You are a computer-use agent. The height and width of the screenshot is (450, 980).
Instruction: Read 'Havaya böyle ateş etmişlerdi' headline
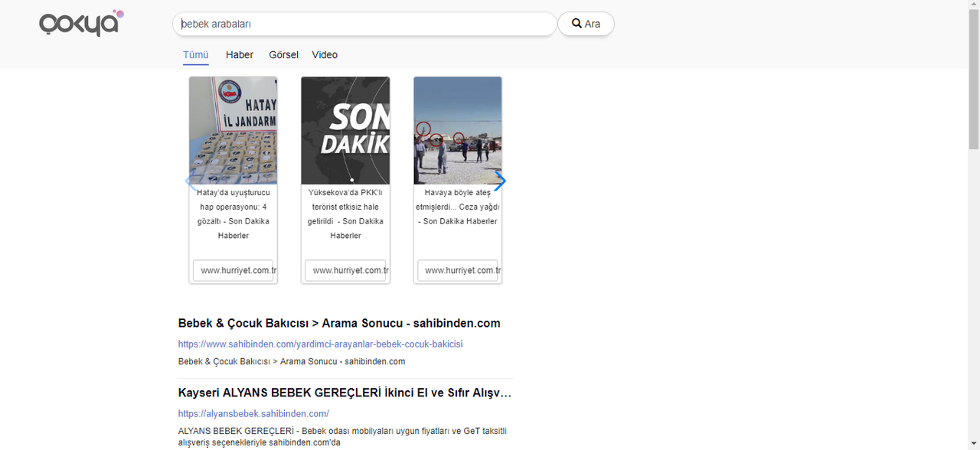point(458,207)
